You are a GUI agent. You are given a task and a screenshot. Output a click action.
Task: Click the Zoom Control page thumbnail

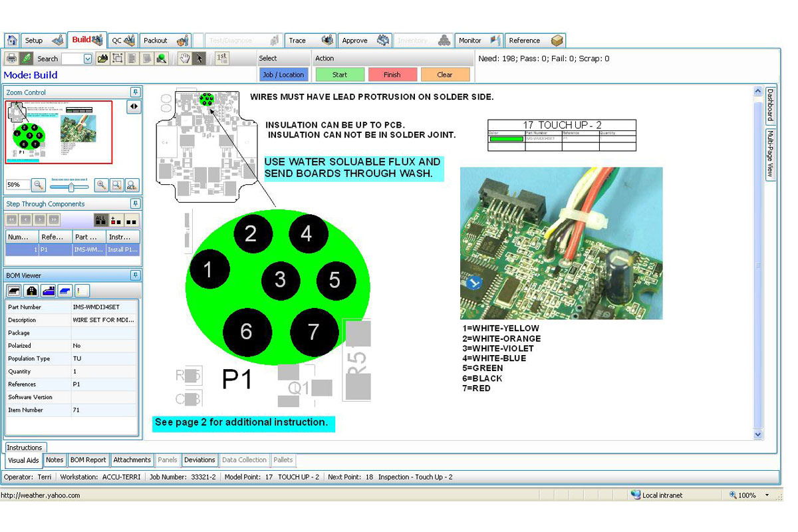[59, 132]
